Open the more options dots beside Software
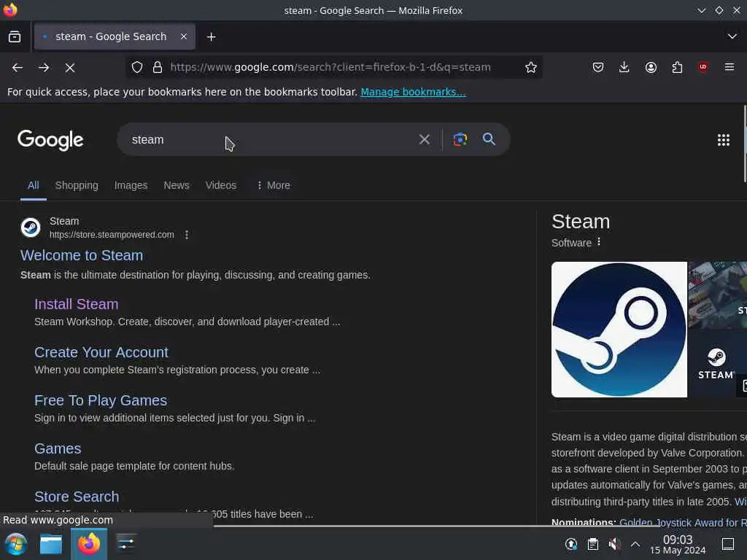 pyautogui.click(x=599, y=242)
